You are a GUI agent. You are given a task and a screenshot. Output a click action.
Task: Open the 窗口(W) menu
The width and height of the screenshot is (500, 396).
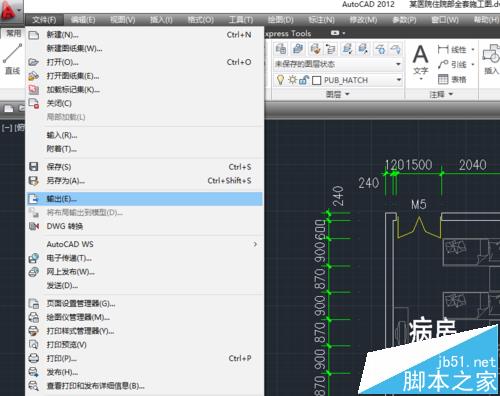click(445, 20)
